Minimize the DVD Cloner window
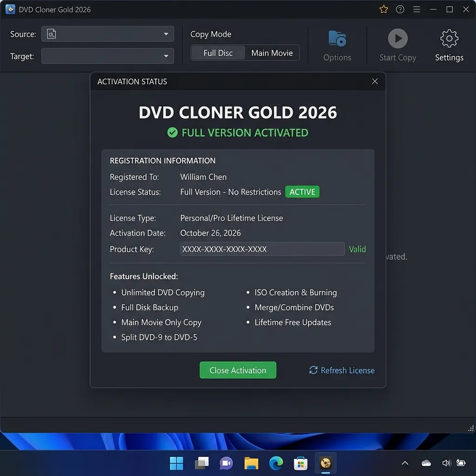 tap(433, 9)
